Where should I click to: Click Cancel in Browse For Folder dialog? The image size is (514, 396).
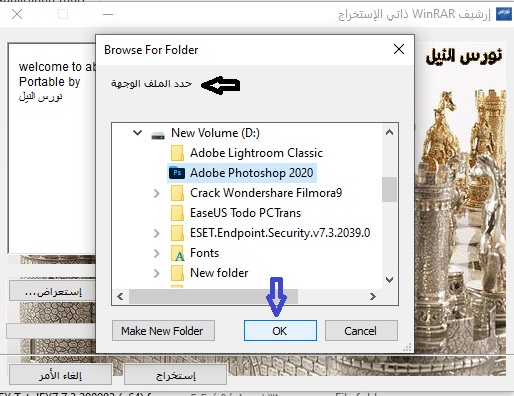(x=361, y=331)
